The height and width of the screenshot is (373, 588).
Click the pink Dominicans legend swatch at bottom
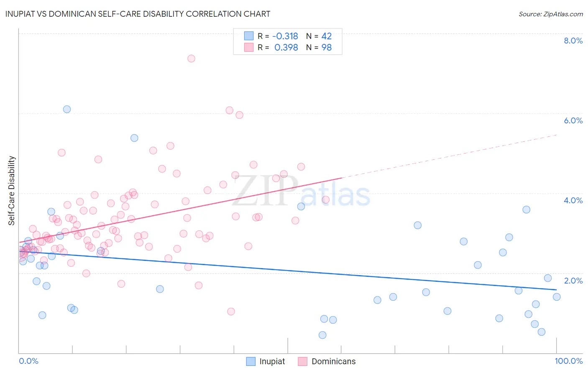303,361
